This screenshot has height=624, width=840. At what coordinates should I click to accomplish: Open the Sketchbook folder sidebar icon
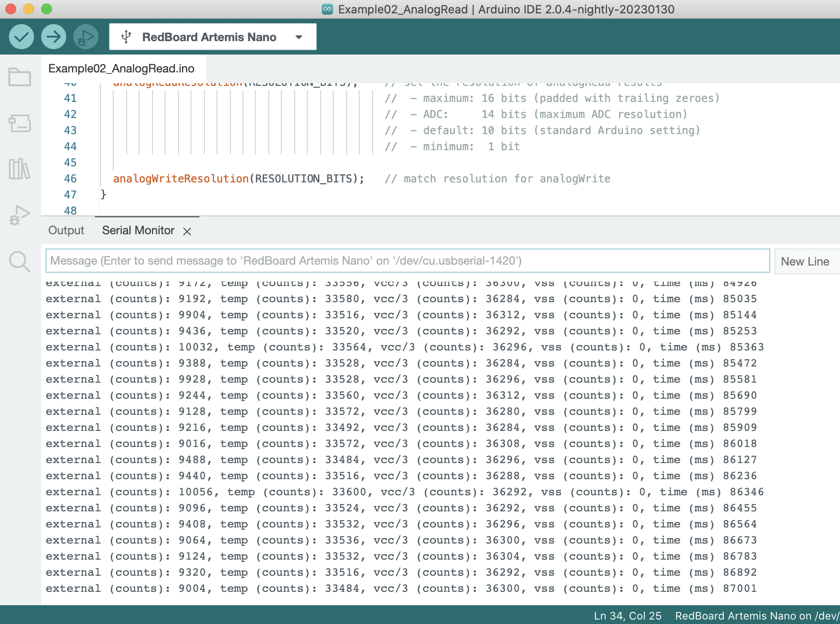click(x=20, y=77)
